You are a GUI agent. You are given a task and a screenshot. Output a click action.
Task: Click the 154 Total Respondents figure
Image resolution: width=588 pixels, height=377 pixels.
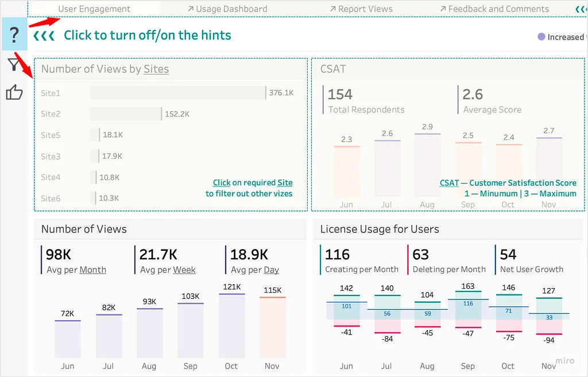click(x=340, y=95)
